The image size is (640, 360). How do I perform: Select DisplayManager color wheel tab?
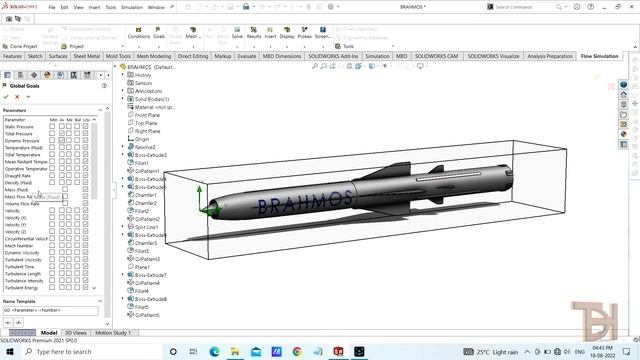tap(47, 75)
